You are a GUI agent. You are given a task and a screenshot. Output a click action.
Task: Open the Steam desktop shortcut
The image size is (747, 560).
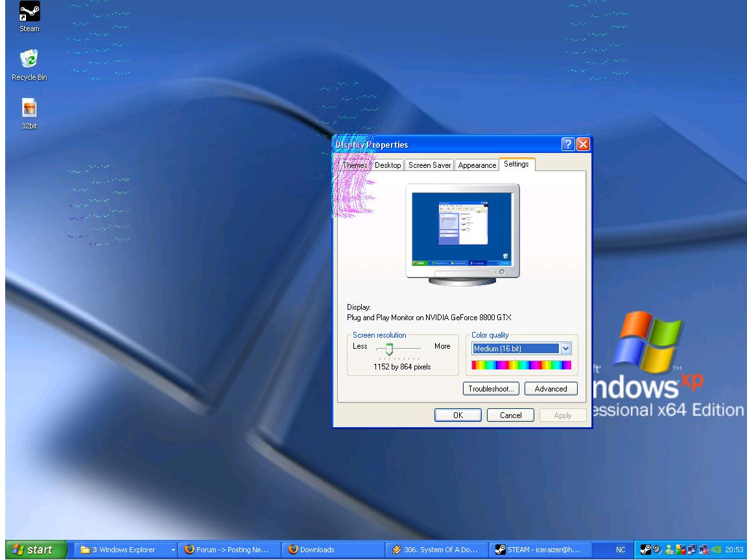pyautogui.click(x=30, y=16)
